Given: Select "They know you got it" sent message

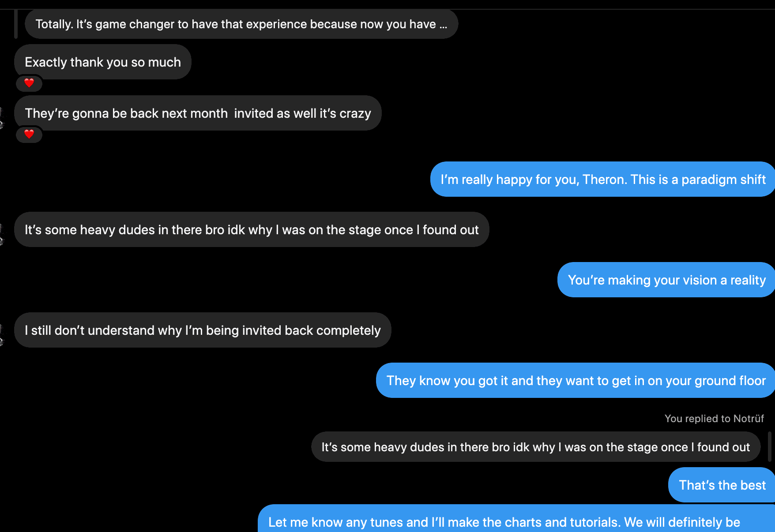Looking at the screenshot, I should (x=576, y=381).
